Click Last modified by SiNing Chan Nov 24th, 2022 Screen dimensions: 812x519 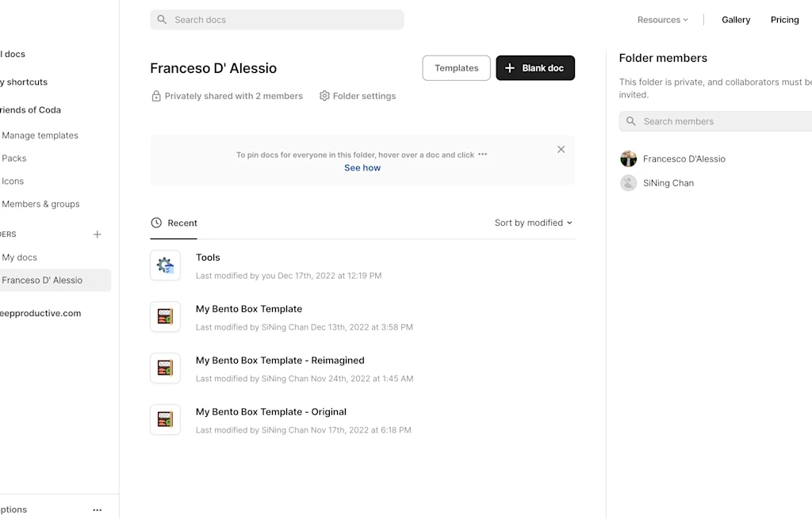tap(304, 379)
